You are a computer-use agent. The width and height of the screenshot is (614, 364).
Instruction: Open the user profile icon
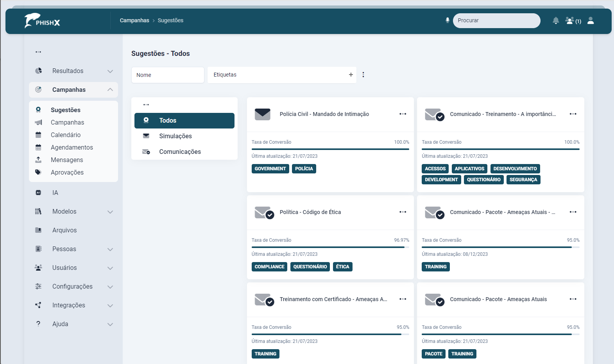[x=591, y=20]
